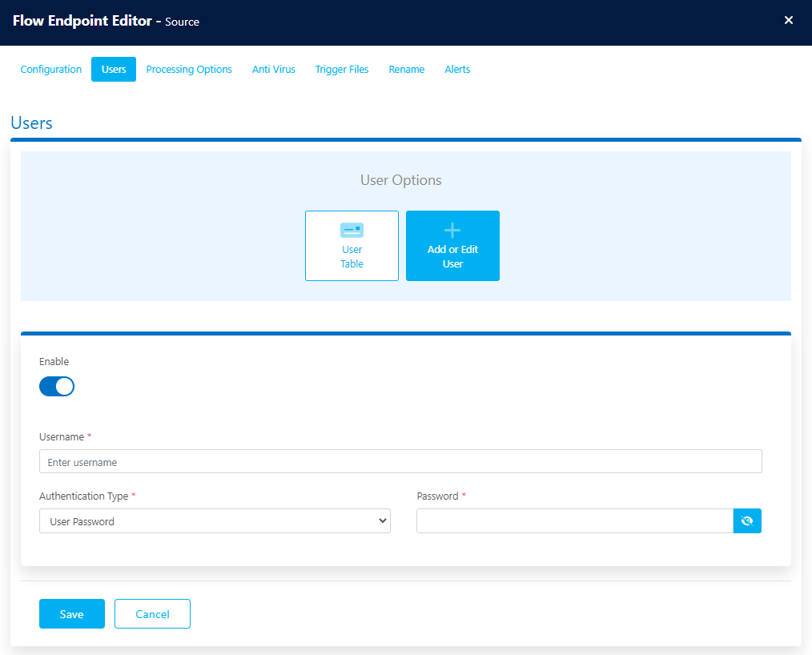Go to the Anti Virus tab
Image resolution: width=812 pixels, height=655 pixels.
(x=274, y=70)
